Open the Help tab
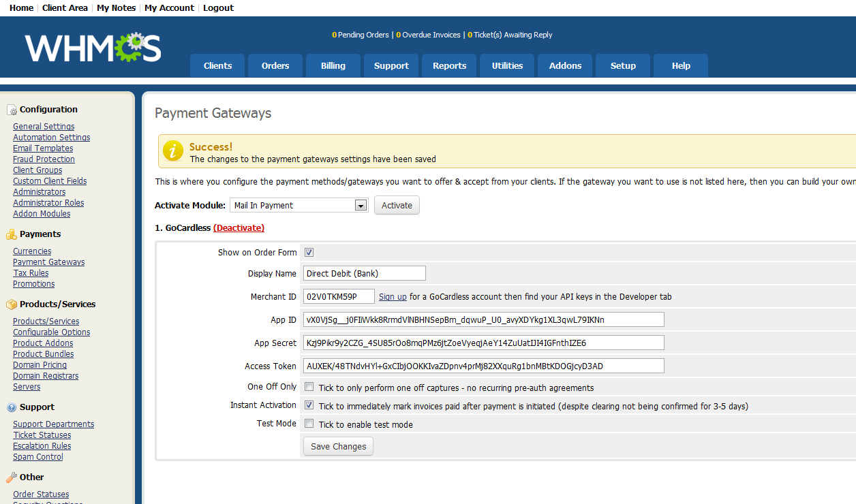This screenshot has height=504, width=856. (681, 66)
